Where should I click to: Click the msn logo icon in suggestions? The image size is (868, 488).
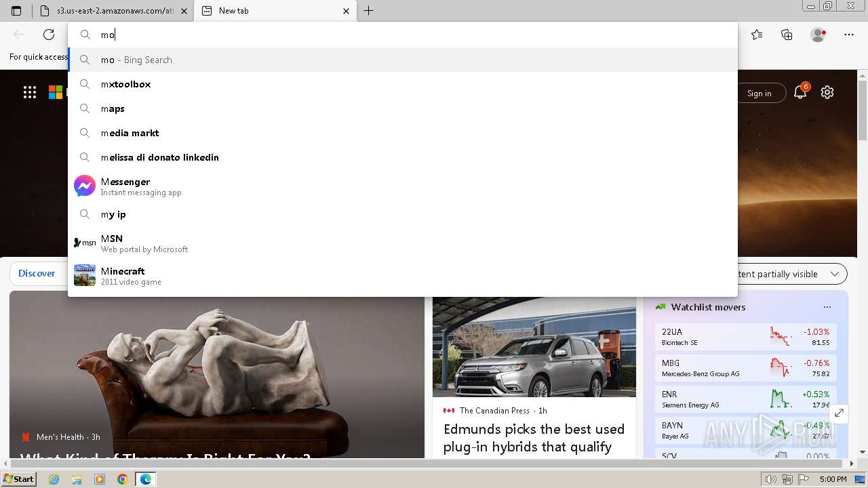click(85, 243)
